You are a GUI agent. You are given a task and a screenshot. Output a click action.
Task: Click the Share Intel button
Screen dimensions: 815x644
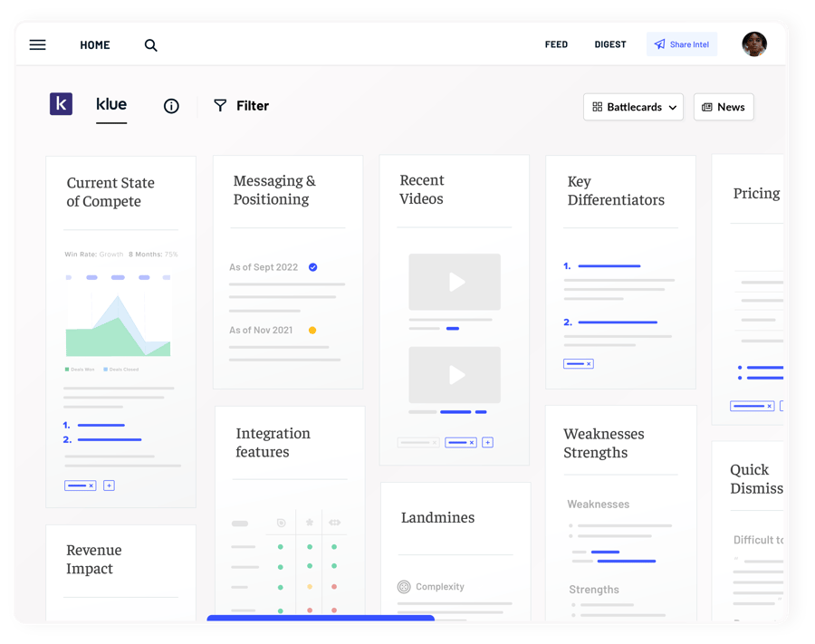pyautogui.click(x=681, y=43)
